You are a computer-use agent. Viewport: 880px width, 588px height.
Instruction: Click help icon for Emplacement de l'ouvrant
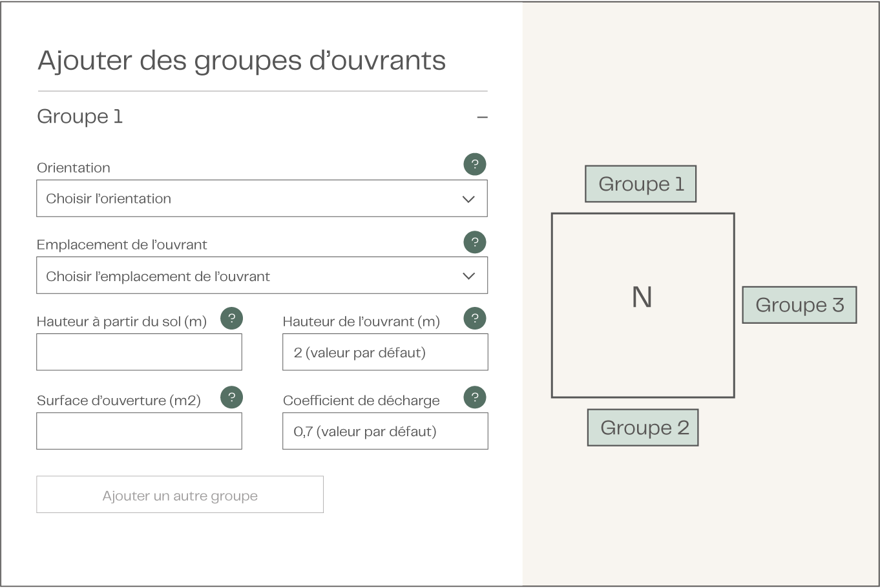pos(474,242)
